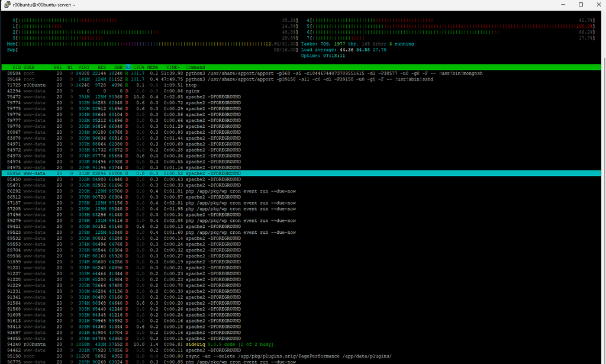Image resolution: width=606 pixels, height=364 pixels.
Task: Click the CPU% column header
Action: click(x=140, y=67)
